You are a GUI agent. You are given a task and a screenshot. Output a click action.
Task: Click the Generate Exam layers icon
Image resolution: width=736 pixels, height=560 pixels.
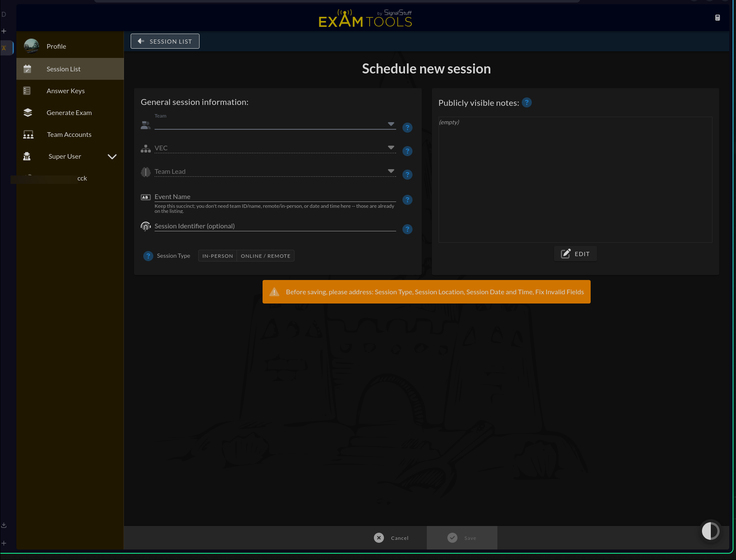click(28, 113)
